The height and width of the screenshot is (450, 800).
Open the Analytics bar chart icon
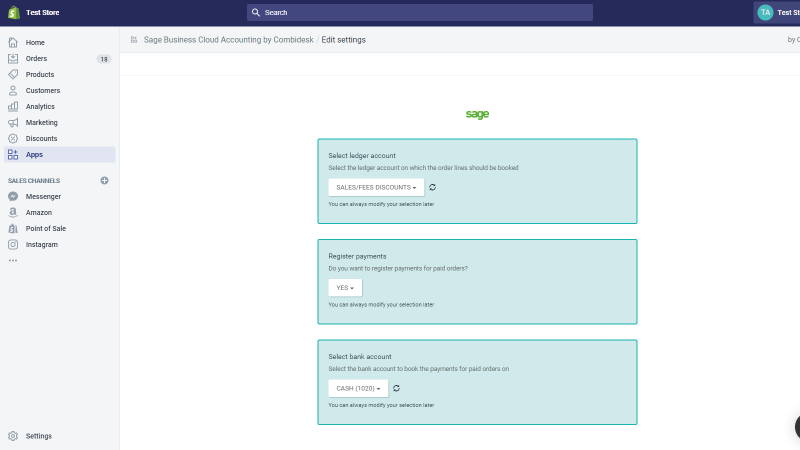pos(13,107)
